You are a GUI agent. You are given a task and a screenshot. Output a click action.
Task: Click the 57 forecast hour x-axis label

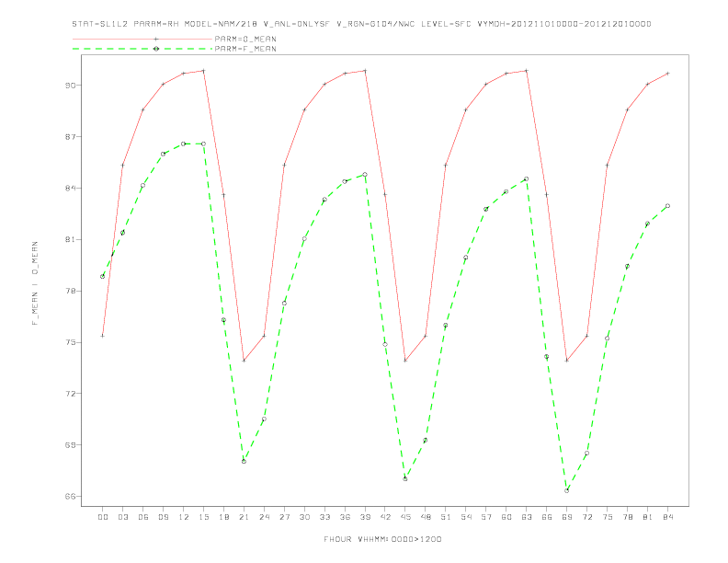486,517
